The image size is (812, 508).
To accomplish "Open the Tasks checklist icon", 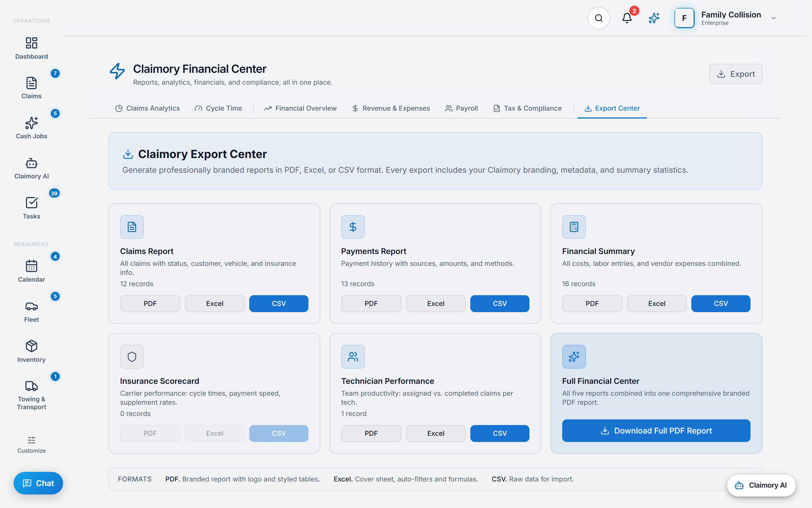I will pyautogui.click(x=32, y=203).
